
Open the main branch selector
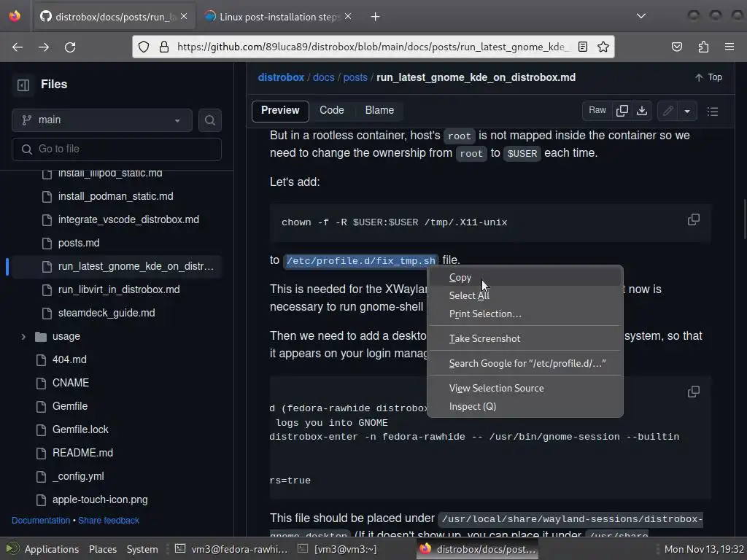[x=102, y=120]
